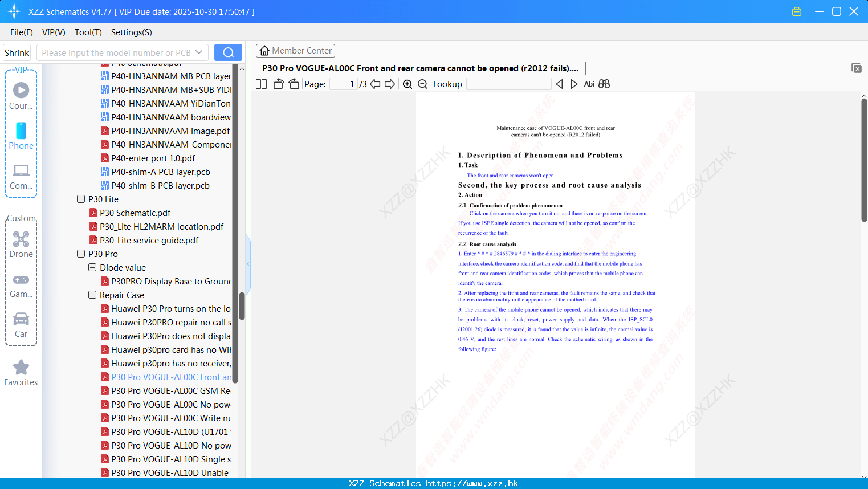Click the model number or PCB input
The height and width of the screenshot is (489, 868).
click(x=116, y=52)
